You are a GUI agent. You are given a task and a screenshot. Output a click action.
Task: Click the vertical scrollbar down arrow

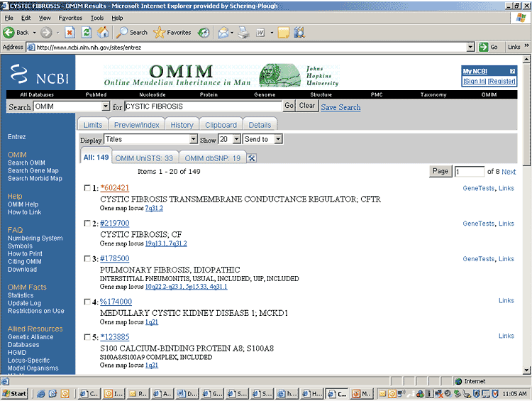[x=526, y=370]
